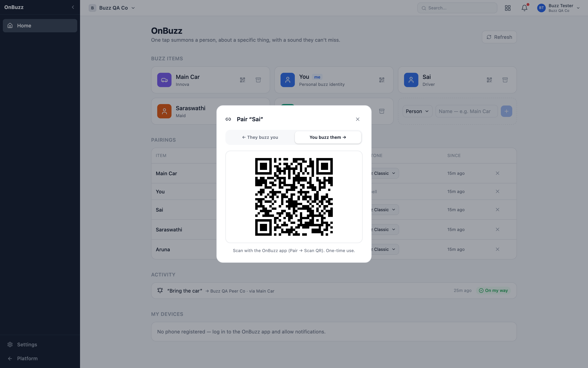Open the Sai tone dropdown
This screenshot has width=588, height=368.
tap(385, 210)
